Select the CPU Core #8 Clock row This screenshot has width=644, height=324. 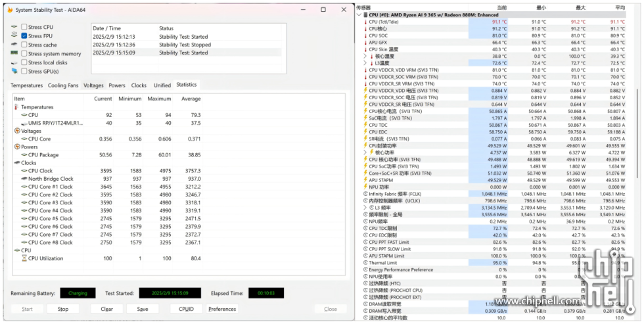point(107,243)
